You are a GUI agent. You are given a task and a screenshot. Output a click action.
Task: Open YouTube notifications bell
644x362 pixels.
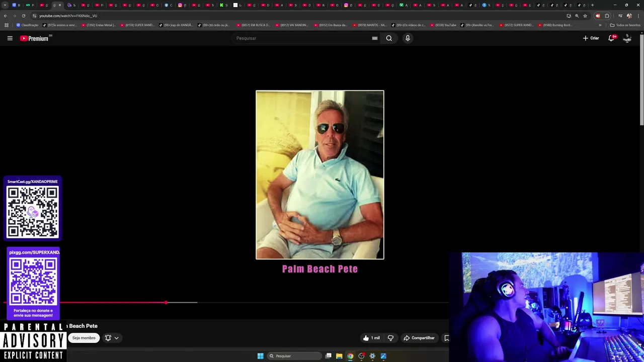(612, 38)
